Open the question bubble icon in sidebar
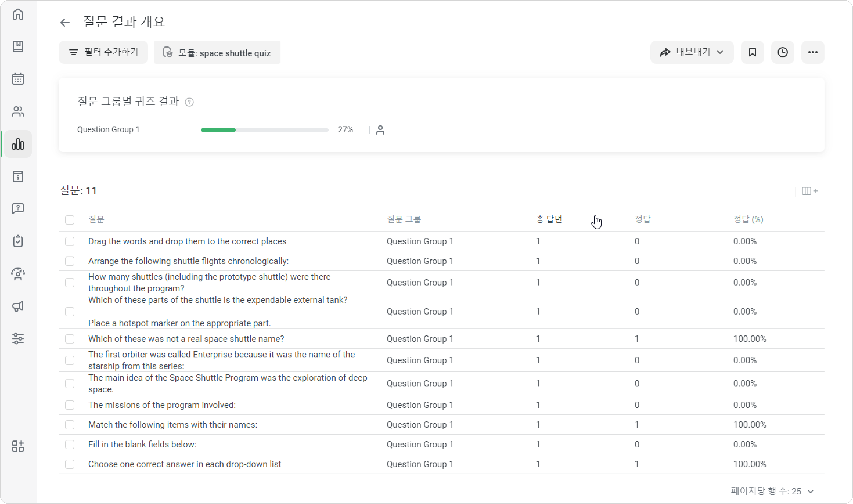Image resolution: width=853 pixels, height=504 pixels. click(x=18, y=208)
